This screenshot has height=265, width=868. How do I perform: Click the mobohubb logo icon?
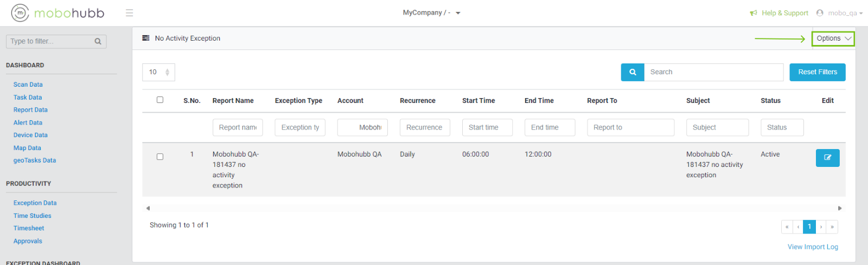(20, 13)
